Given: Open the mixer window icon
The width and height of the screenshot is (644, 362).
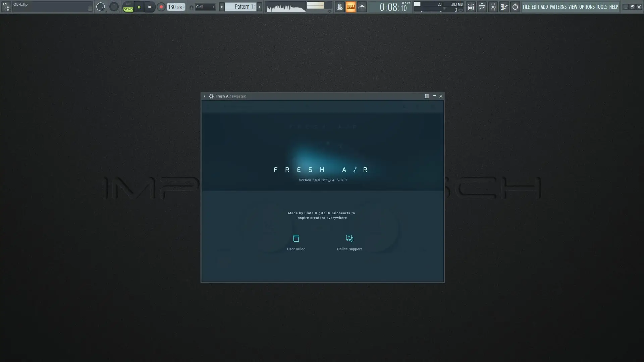Looking at the screenshot, I should tap(493, 7).
